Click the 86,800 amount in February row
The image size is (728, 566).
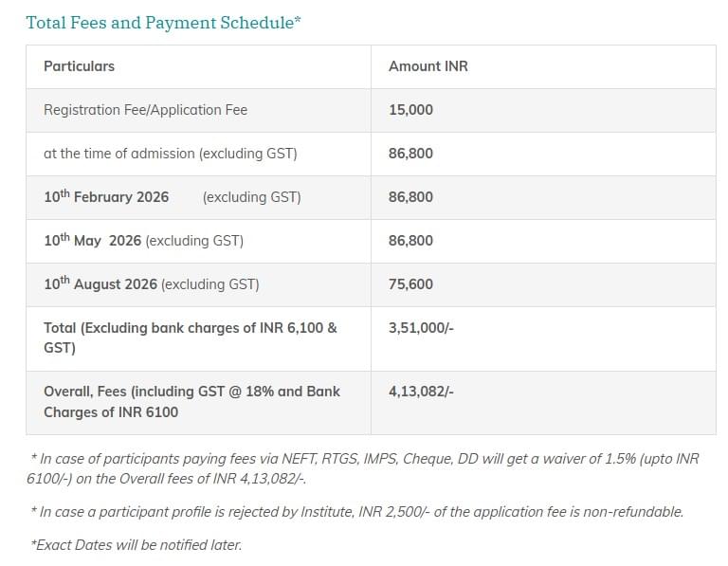pos(410,197)
